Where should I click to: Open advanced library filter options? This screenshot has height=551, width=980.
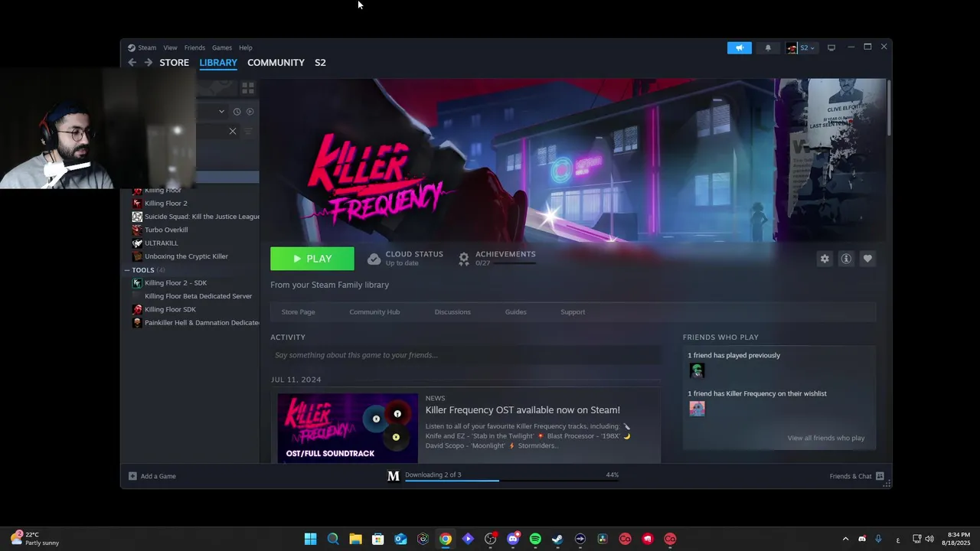click(x=248, y=131)
